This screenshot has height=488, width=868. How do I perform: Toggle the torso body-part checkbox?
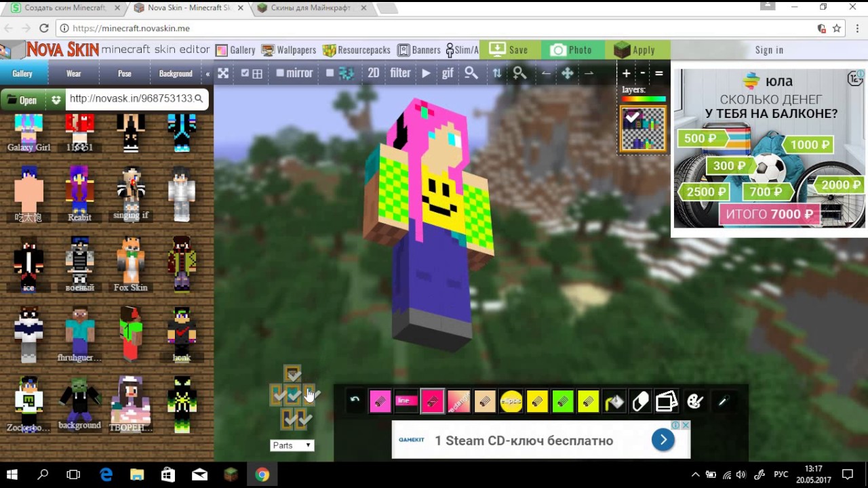click(293, 395)
